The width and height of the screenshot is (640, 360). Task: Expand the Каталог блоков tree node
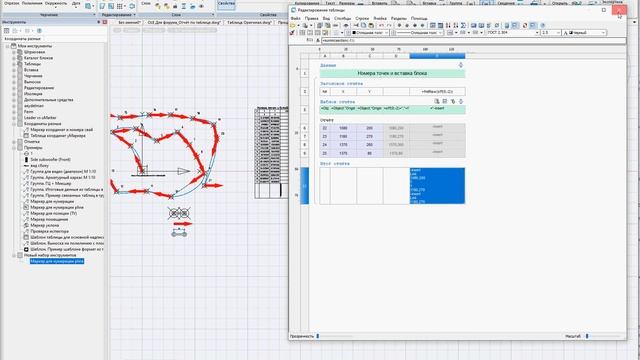pos(14,58)
